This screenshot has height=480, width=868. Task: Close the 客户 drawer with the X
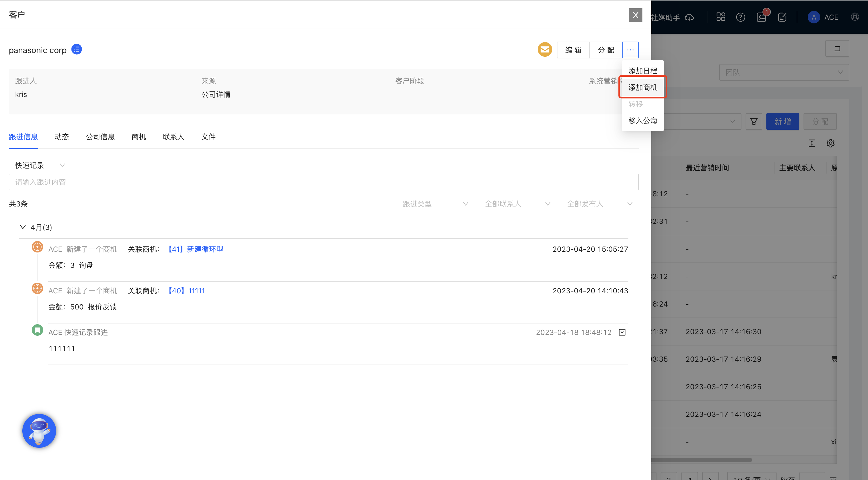[635, 15]
